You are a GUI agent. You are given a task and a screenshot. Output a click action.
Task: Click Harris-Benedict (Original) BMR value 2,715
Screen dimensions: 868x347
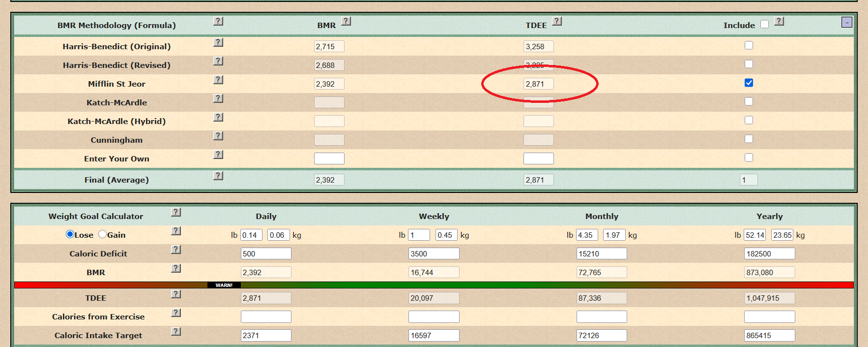[x=329, y=46]
